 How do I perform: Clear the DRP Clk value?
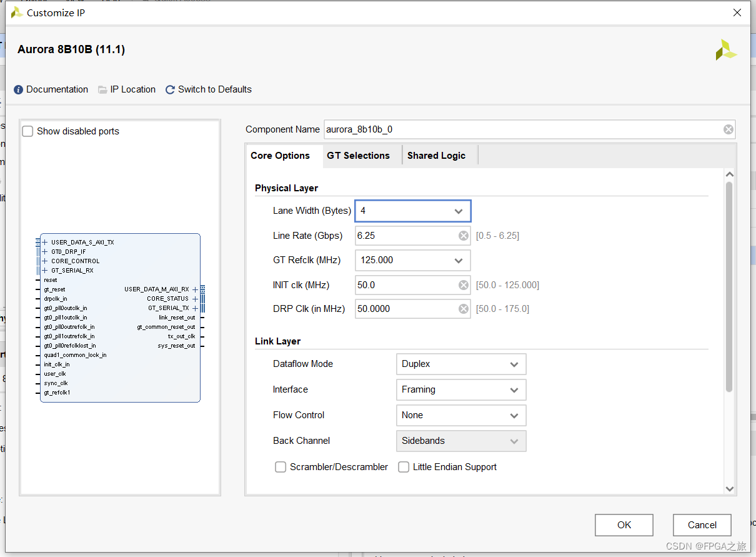pos(464,309)
